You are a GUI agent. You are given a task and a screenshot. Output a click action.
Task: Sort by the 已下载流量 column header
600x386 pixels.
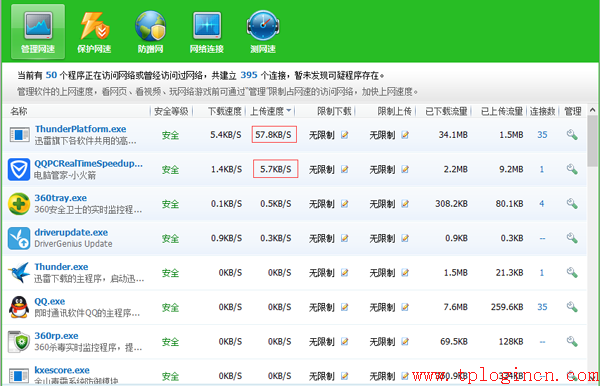[446, 111]
